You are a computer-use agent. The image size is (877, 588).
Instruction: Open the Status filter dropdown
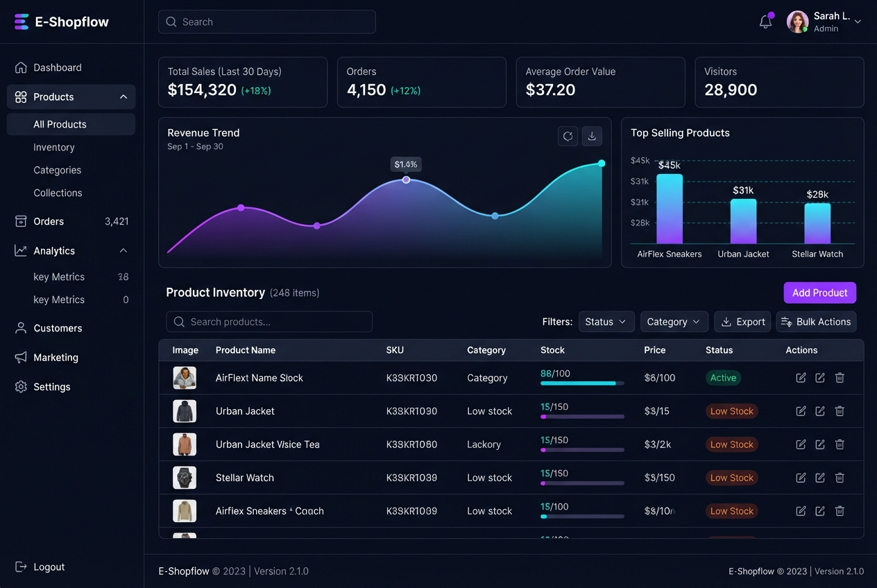(x=606, y=322)
